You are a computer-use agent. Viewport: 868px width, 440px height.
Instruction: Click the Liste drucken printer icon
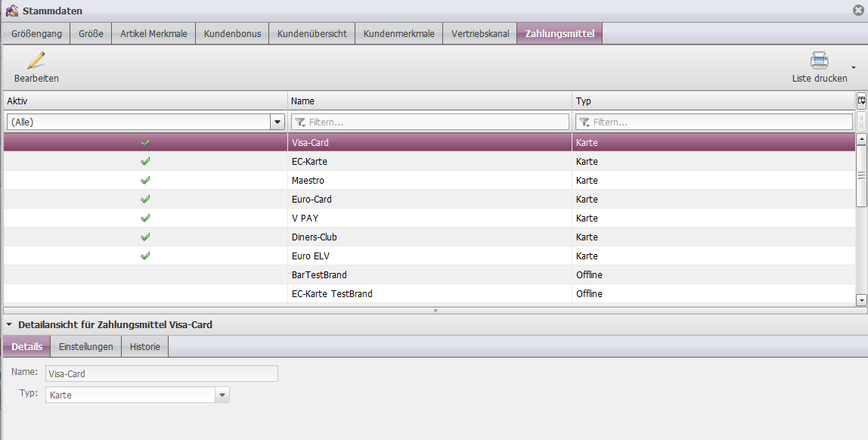point(819,60)
